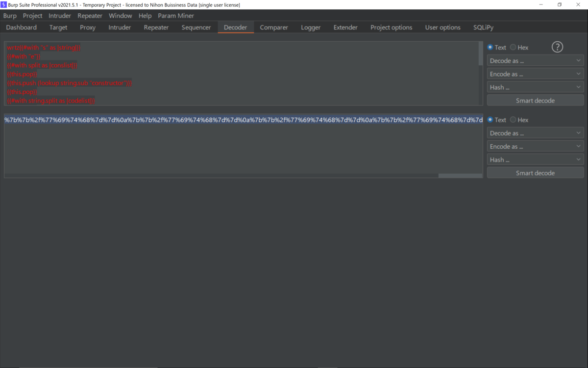Open the Param Miner menu

[176, 16]
